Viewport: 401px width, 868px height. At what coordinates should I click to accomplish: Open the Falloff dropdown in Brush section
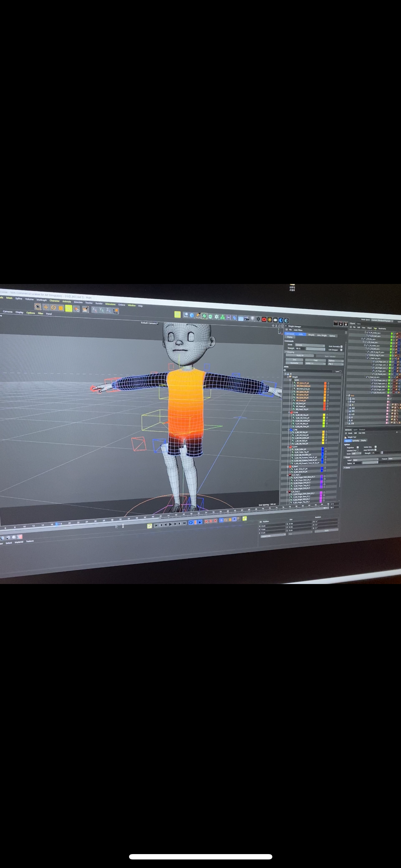pos(365,460)
